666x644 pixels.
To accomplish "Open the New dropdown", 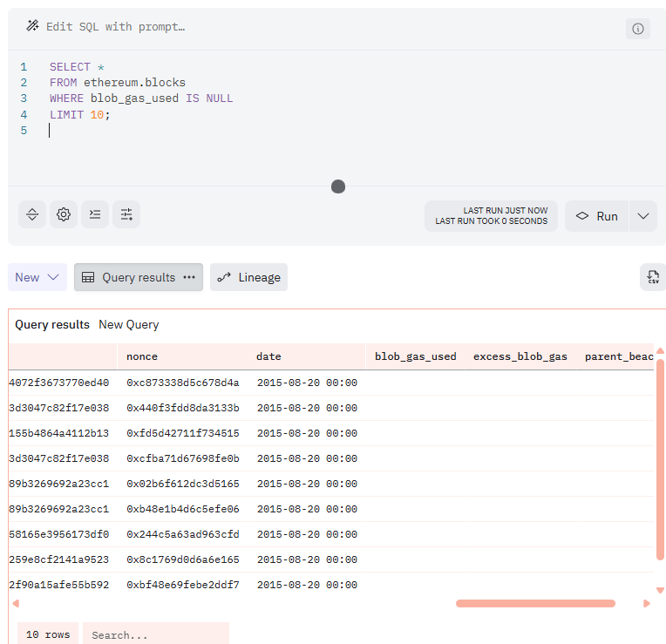I will point(37,277).
